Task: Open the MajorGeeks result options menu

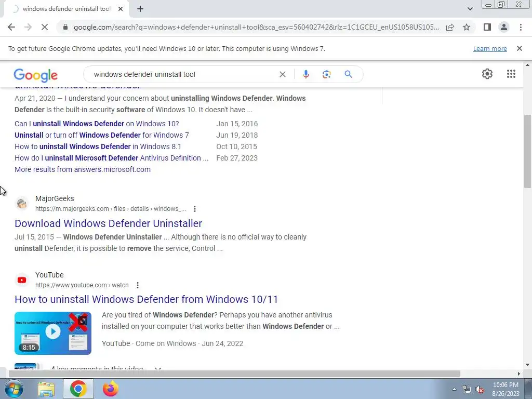Action: click(195, 209)
